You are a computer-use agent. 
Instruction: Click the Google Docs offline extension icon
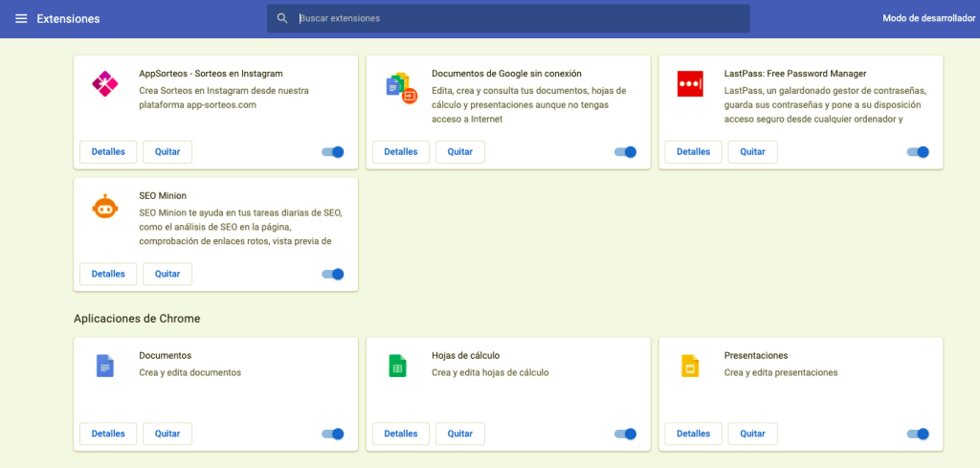pyautogui.click(x=402, y=87)
